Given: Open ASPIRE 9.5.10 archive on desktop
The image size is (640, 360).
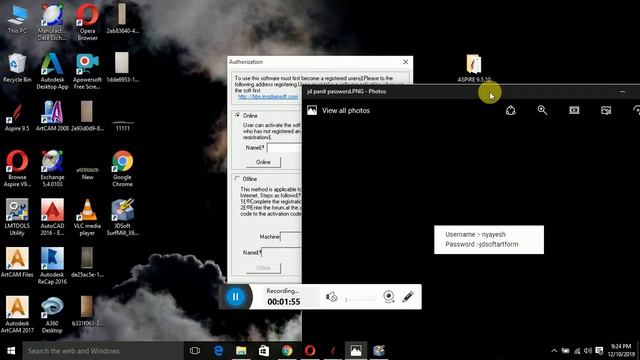Looking at the screenshot, I should coord(473,68).
